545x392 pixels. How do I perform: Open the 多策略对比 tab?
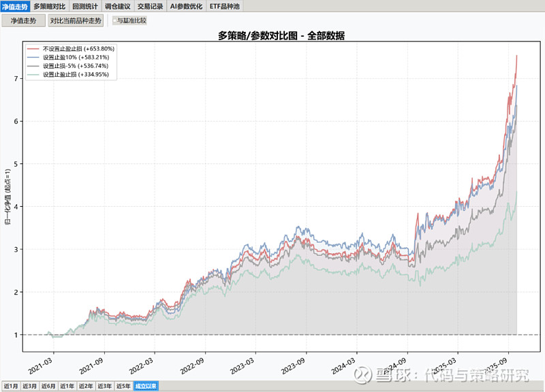(x=50, y=5)
